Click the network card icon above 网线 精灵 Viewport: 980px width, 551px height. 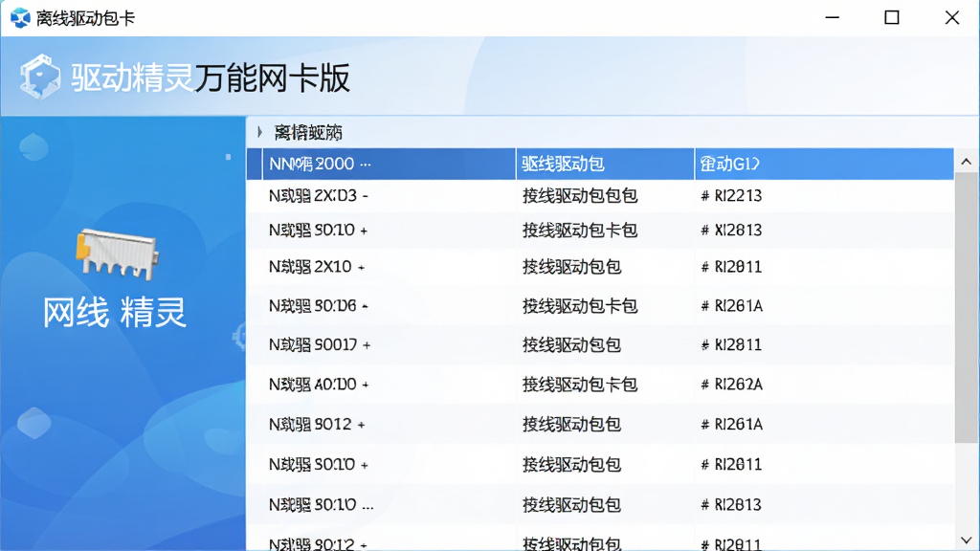click(x=118, y=253)
